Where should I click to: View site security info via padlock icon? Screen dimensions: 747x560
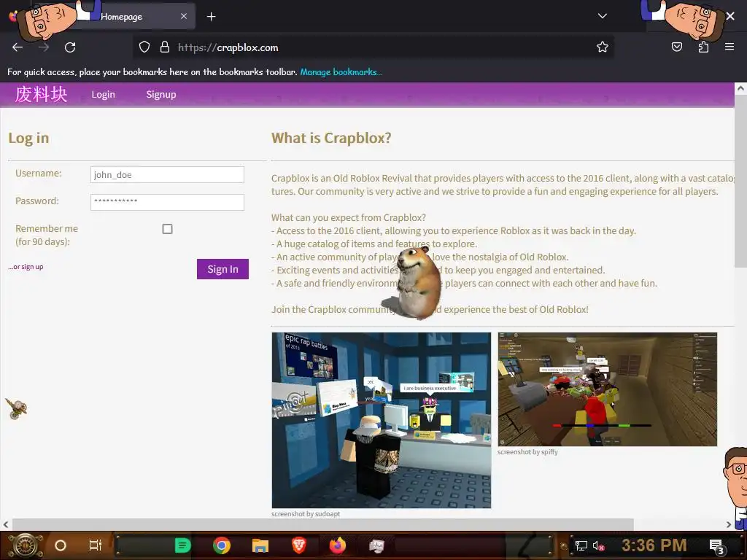pyautogui.click(x=165, y=47)
